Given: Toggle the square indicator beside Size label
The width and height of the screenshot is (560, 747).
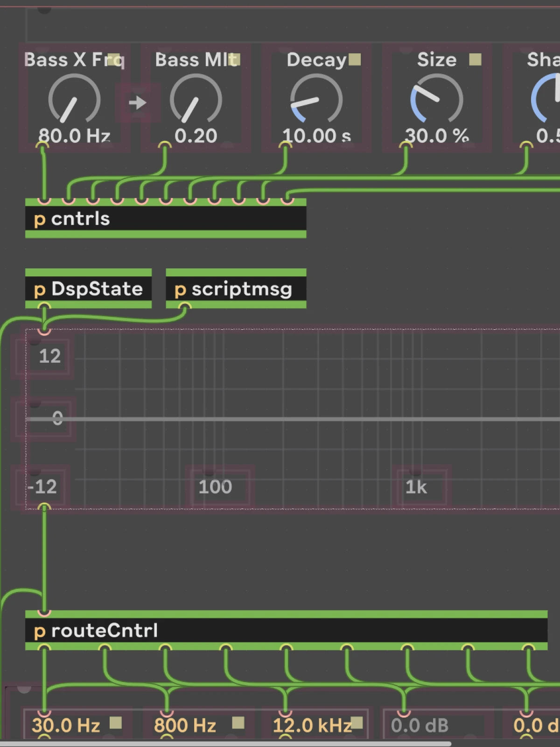Looking at the screenshot, I should click(475, 59).
